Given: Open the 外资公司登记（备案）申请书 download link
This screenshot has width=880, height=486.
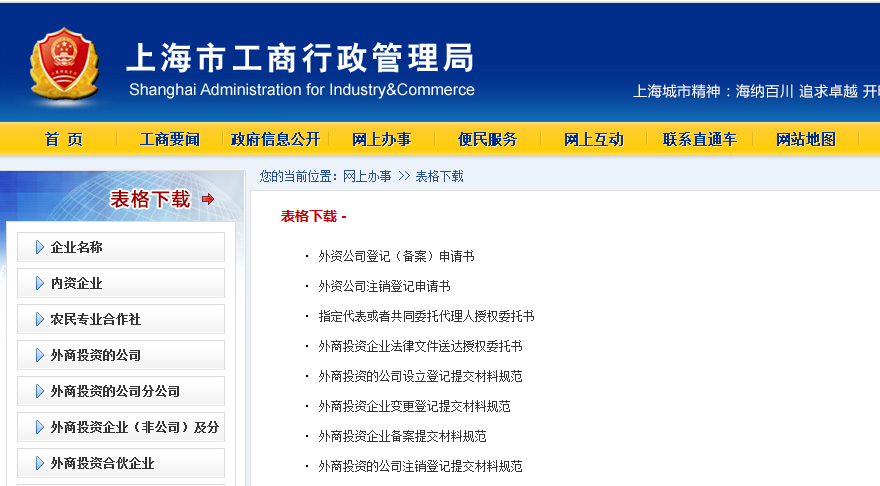Looking at the screenshot, I should click(x=396, y=256).
